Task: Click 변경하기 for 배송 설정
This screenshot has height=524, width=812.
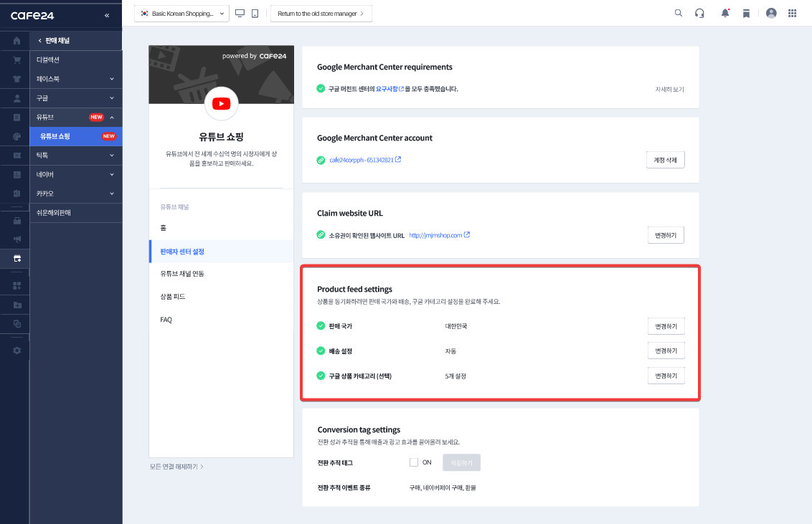Action: (666, 351)
